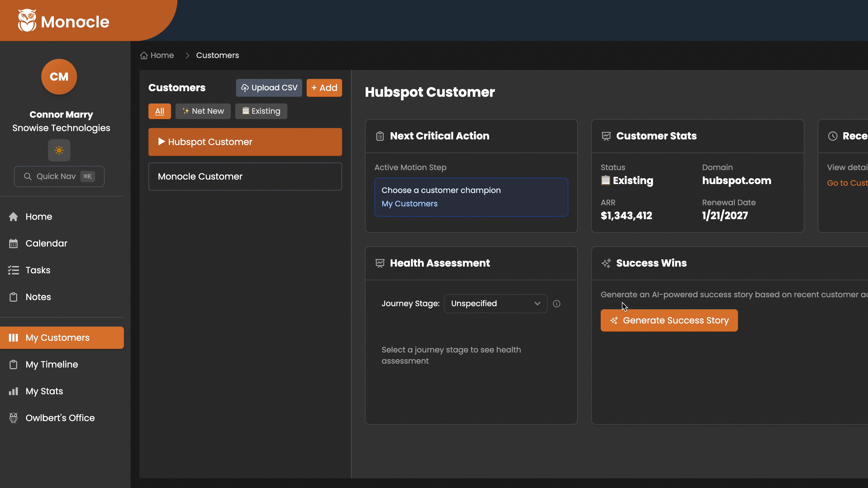This screenshot has height=488, width=868.
Task: Focus the Quick Nav search field
Action: (x=59, y=177)
